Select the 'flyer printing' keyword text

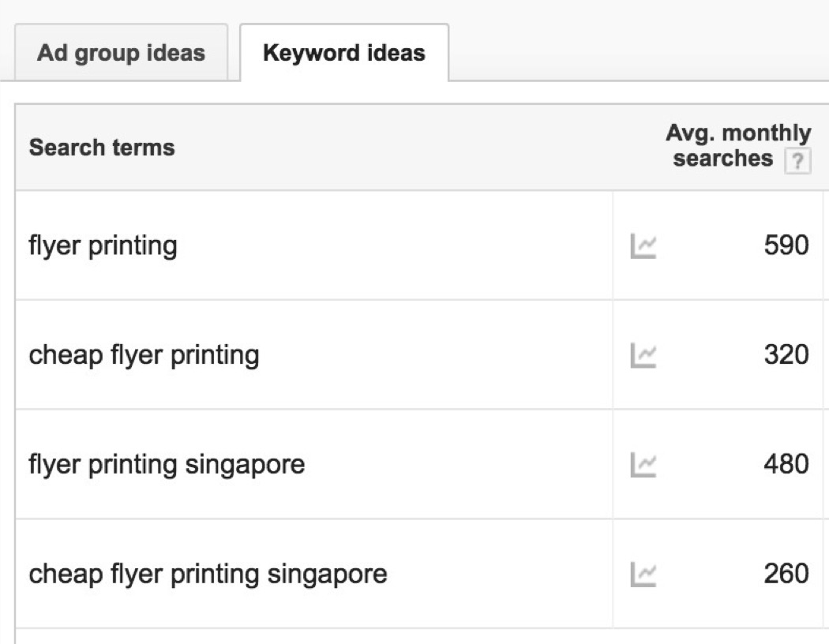pos(103,246)
